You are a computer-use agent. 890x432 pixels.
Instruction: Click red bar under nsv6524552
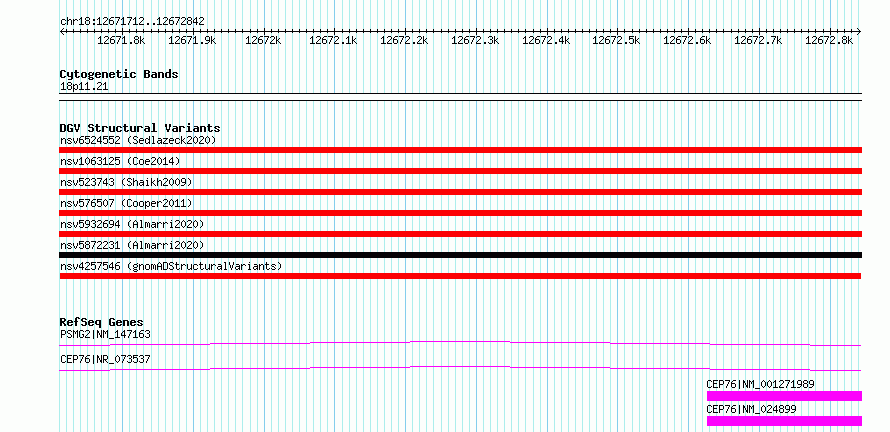(461, 150)
